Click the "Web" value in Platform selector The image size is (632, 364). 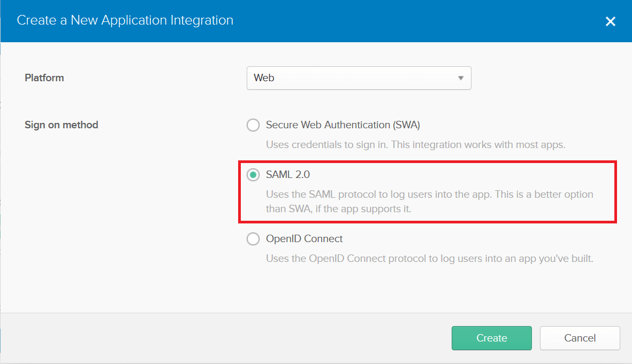pyautogui.click(x=264, y=78)
